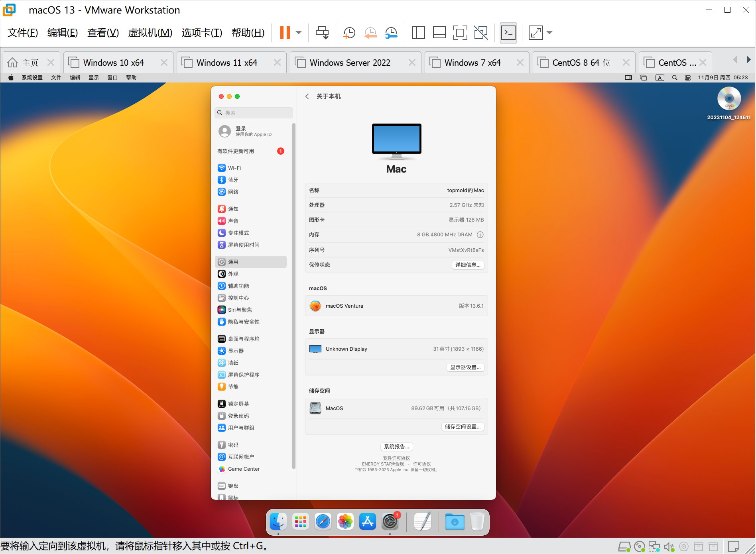This screenshot has width=756, height=554.
Task: Click 显示器设置… button
Action: click(x=465, y=367)
